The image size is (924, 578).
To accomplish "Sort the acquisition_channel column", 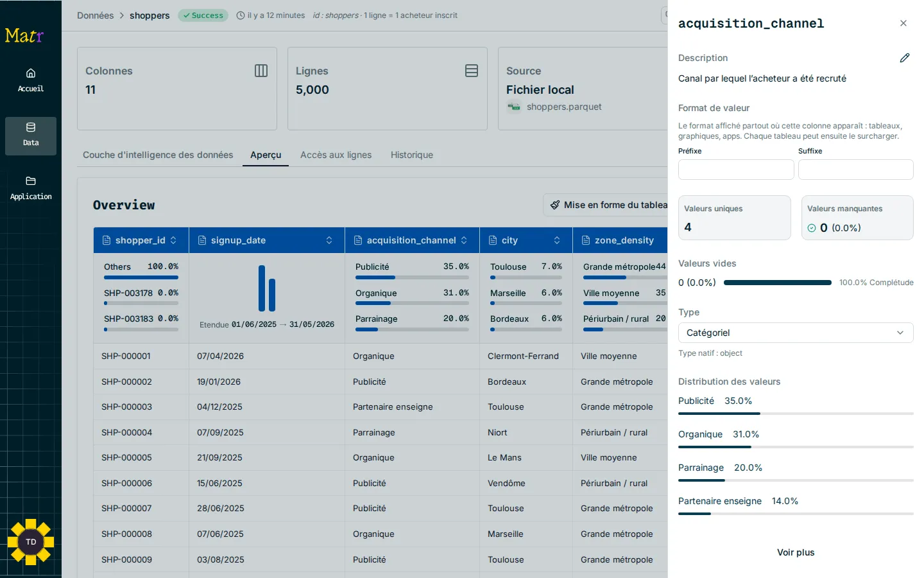I will (464, 240).
